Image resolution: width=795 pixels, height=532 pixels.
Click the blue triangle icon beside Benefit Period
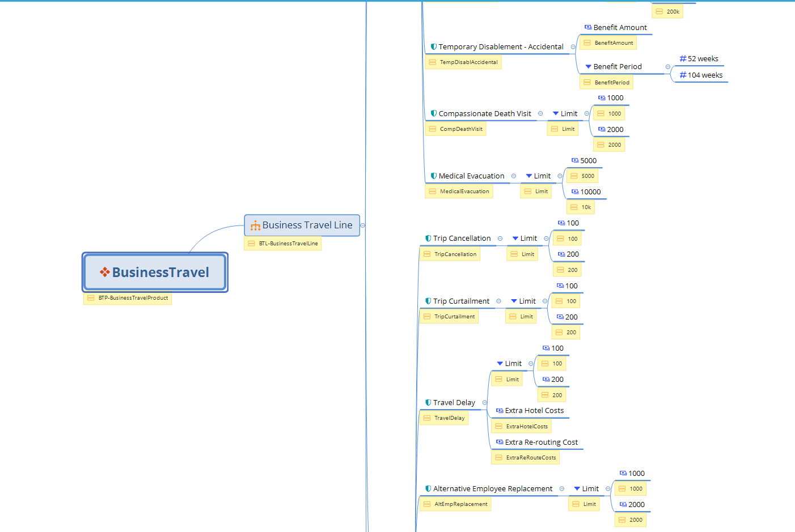pos(588,67)
